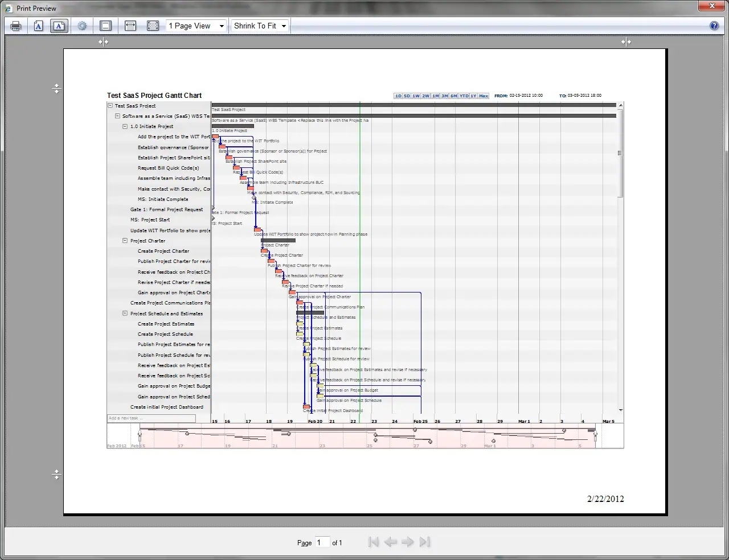Grab the right margin adjust handle
729x560 pixels.
click(626, 42)
